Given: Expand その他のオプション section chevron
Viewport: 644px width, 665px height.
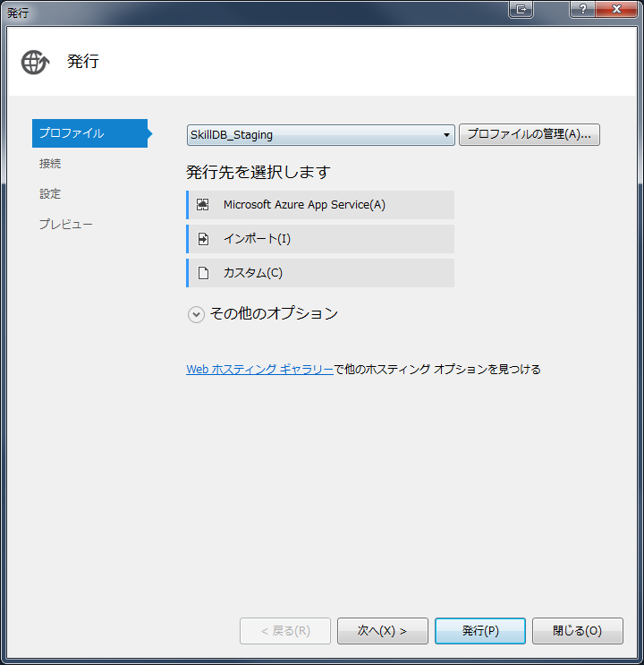Looking at the screenshot, I should point(196,314).
